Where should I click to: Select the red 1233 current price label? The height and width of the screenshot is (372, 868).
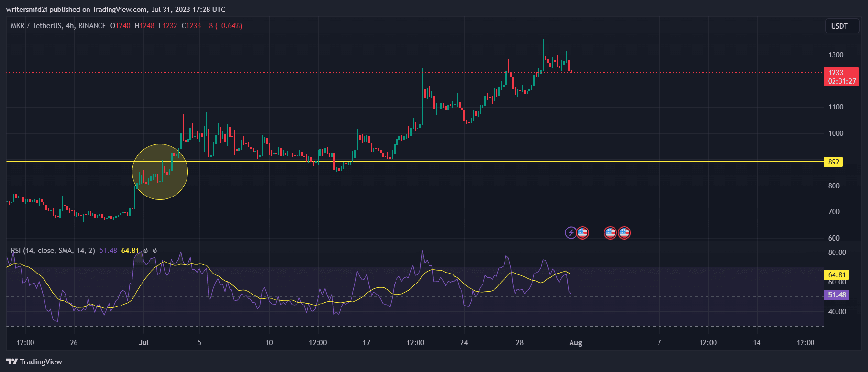point(841,77)
